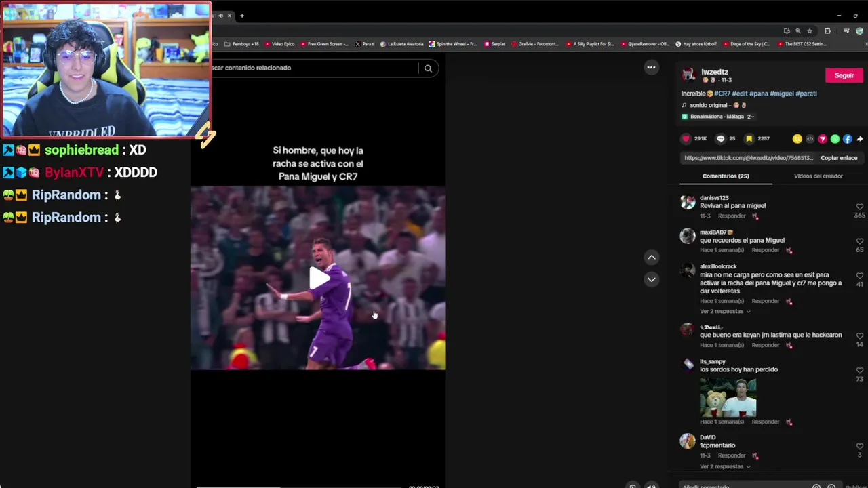This screenshot has width=868, height=488.
Task: Open browser extensions puzzle icon
Action: (827, 31)
